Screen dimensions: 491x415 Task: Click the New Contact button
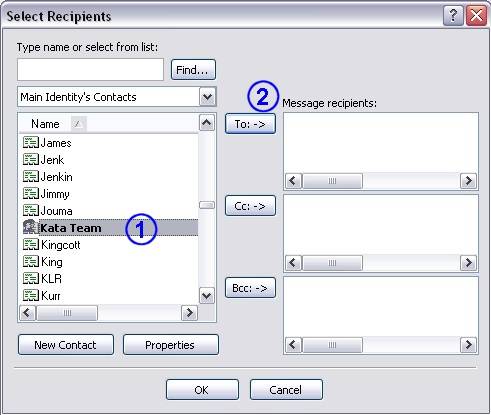(x=66, y=345)
